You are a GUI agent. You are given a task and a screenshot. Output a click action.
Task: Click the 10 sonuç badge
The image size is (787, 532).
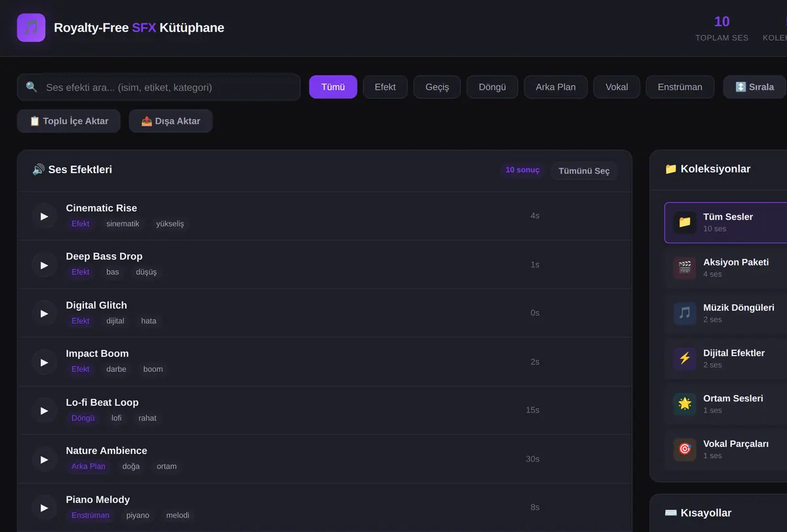pos(522,170)
